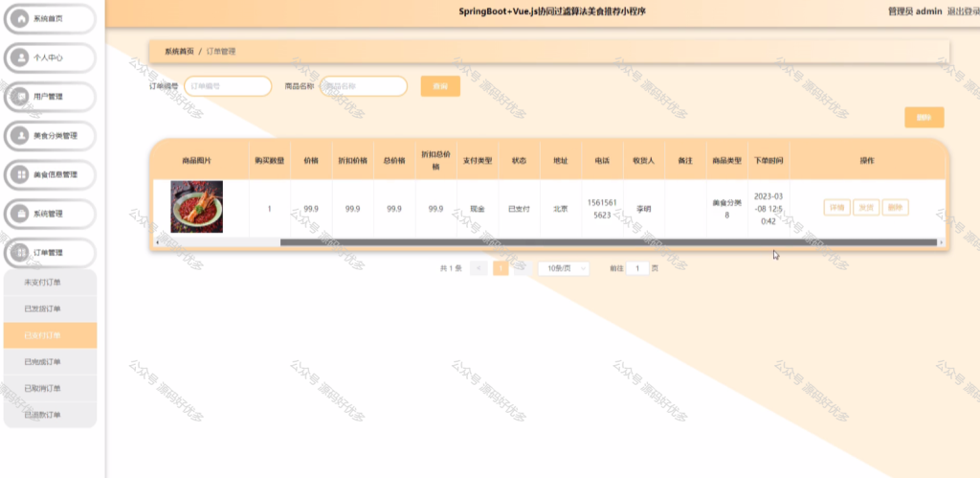980x478 pixels.
Task: Click the home icon beside 系统首页
Action: [21, 19]
